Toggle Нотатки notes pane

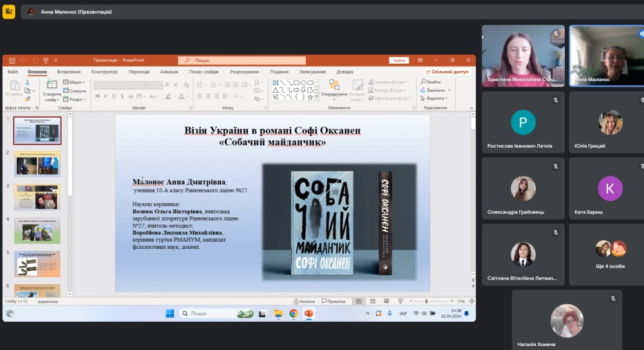point(304,301)
